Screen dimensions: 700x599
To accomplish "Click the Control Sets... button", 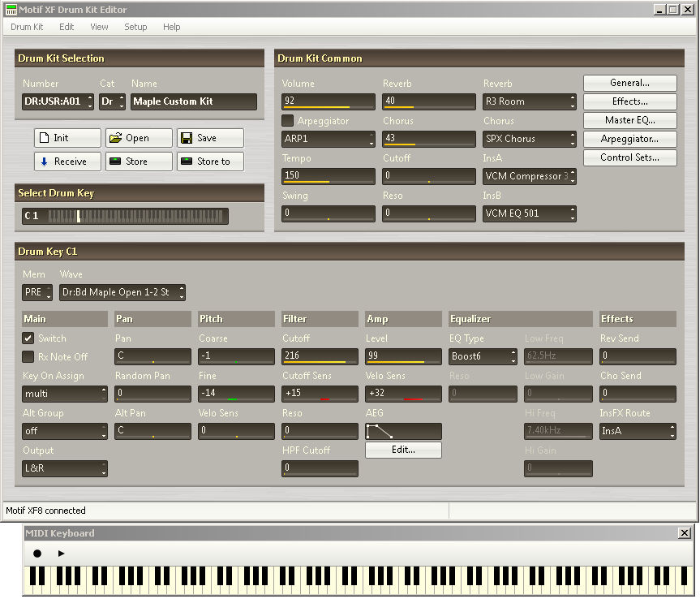I will (630, 157).
